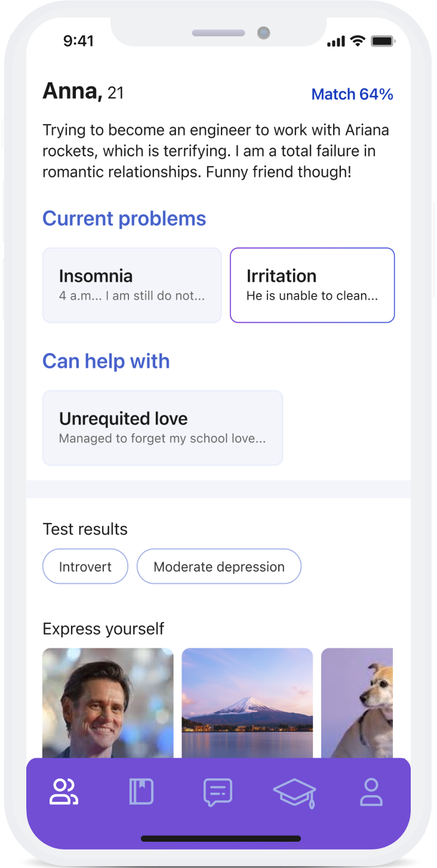Select the Moderate depression result chip

(x=219, y=567)
